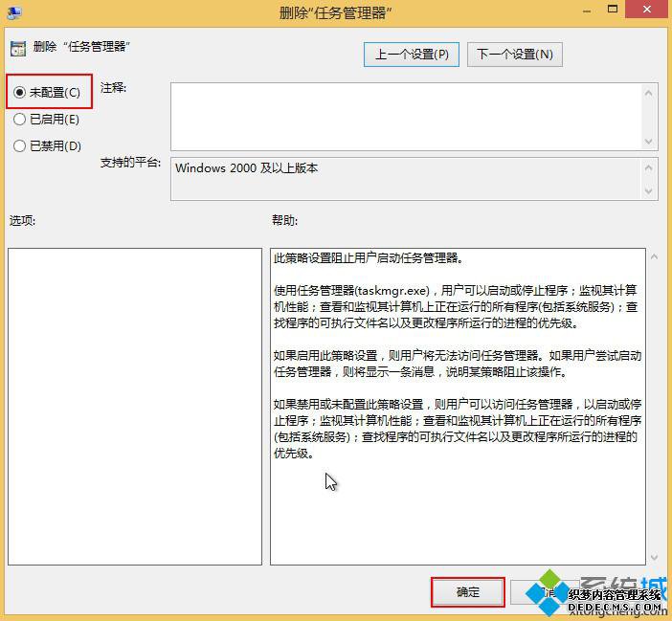
Task: Click the up arrow of the 注释 box scrollbar
Action: pyautogui.click(x=649, y=93)
